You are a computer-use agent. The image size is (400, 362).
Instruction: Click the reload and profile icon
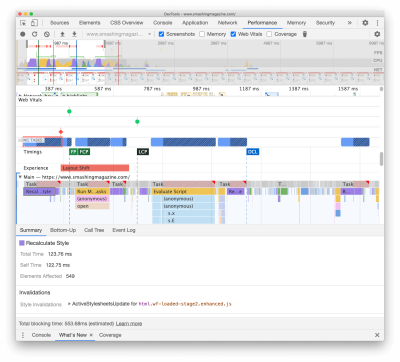(35, 34)
